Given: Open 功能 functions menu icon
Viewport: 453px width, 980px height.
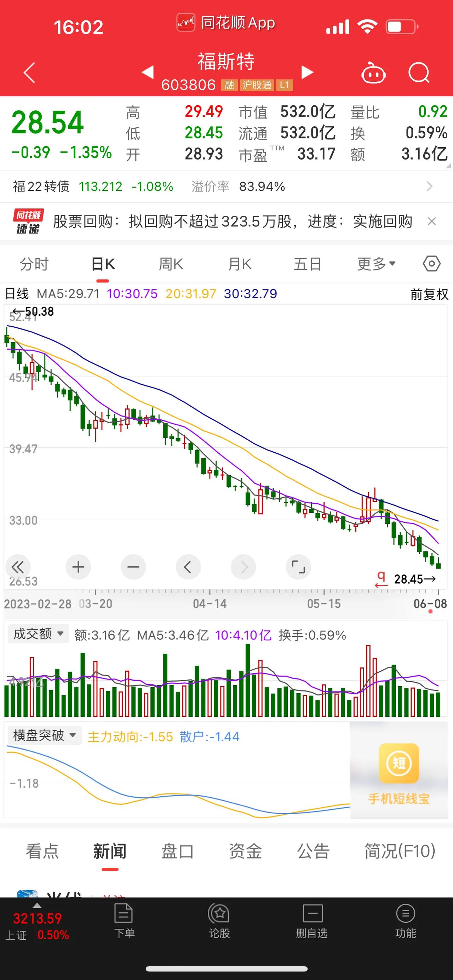Looking at the screenshot, I should point(406,921).
